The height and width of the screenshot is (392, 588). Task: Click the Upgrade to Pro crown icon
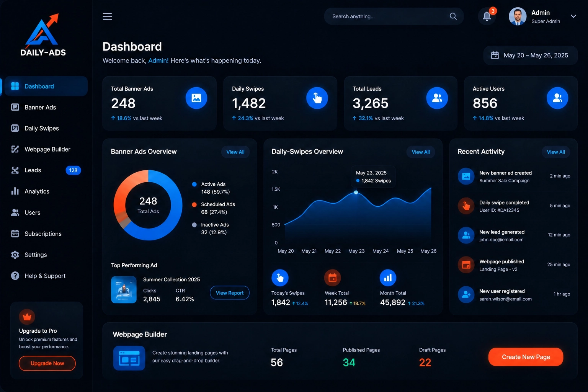tap(27, 317)
